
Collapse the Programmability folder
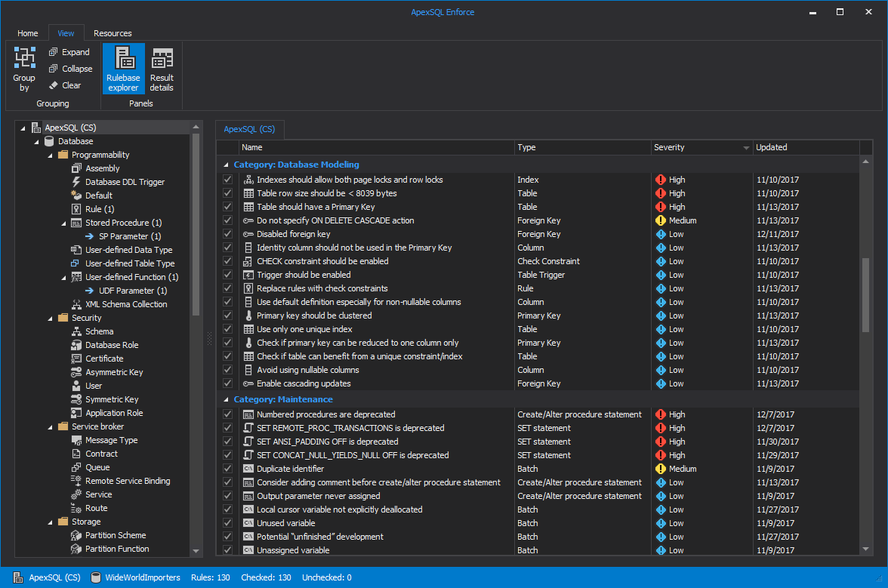coord(51,155)
